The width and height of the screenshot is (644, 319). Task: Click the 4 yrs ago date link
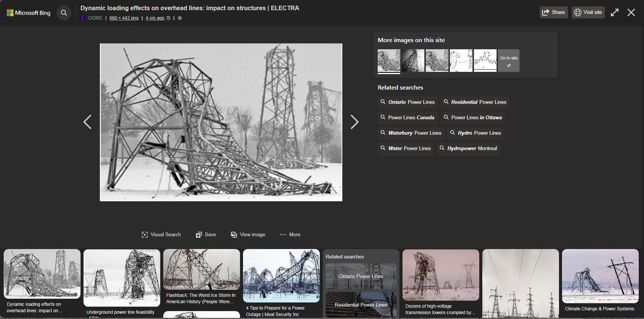coord(155,18)
